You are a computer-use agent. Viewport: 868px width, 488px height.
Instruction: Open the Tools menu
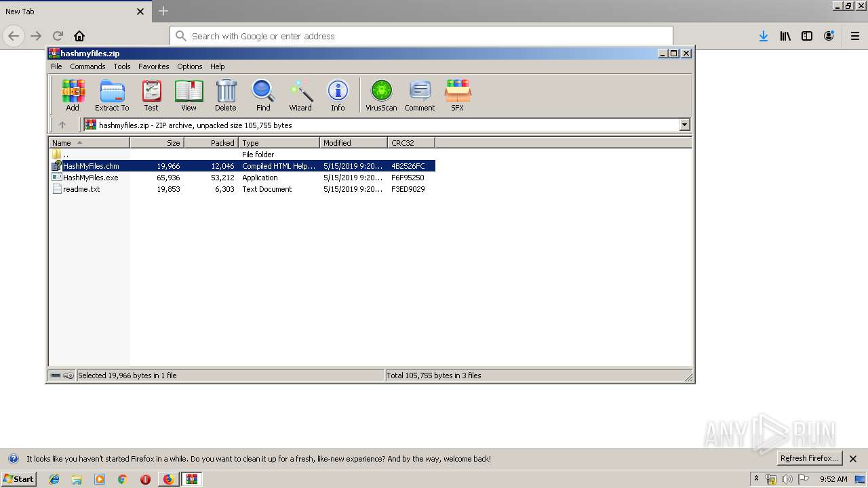(122, 66)
